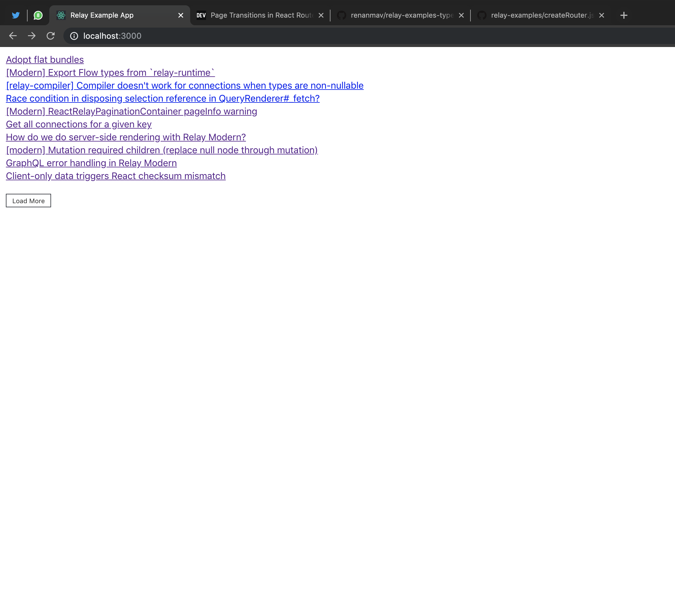Reload the localhost page
675x616 pixels.
pos(50,36)
